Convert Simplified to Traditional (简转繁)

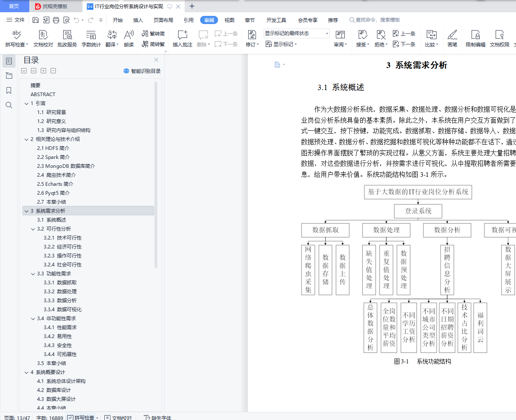pyautogui.click(x=153, y=44)
